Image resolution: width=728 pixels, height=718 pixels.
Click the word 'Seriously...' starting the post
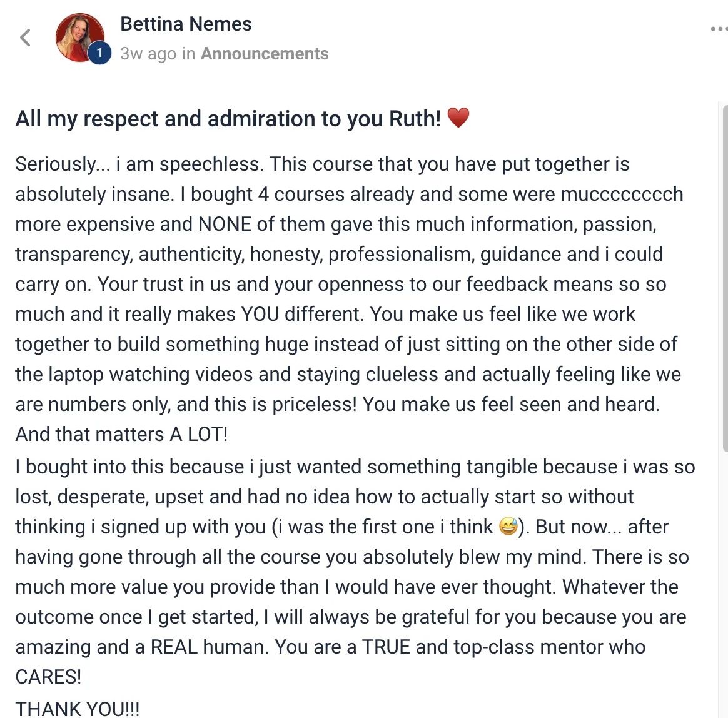coord(63,164)
